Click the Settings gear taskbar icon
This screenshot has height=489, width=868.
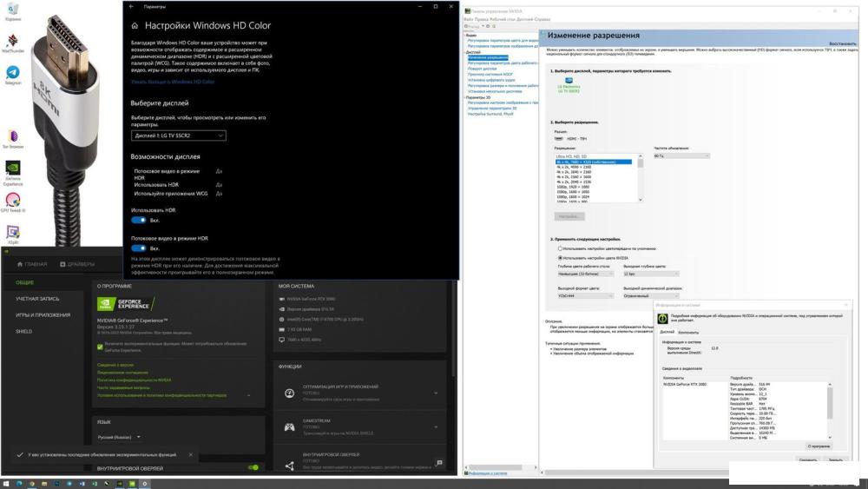click(x=144, y=484)
